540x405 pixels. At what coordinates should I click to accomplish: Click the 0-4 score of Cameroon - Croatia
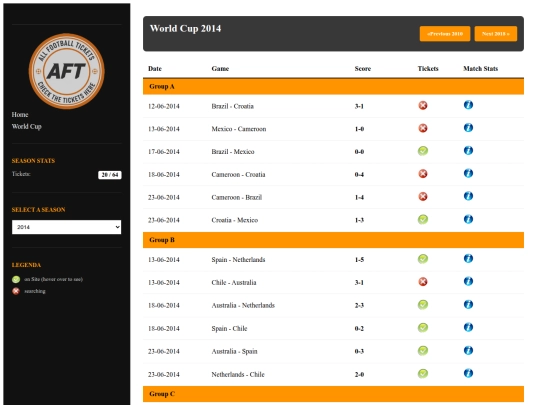[359, 175]
